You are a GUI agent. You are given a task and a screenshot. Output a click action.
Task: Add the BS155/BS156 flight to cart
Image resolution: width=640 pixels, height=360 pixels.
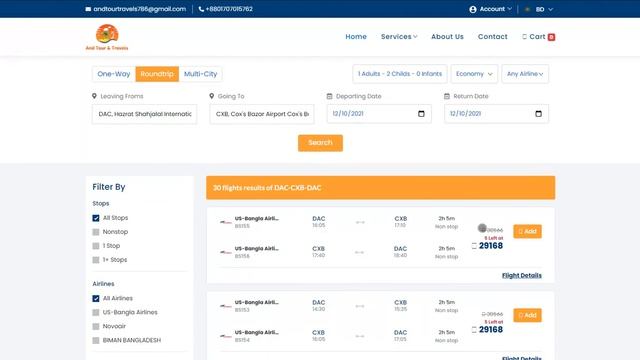pos(527,231)
